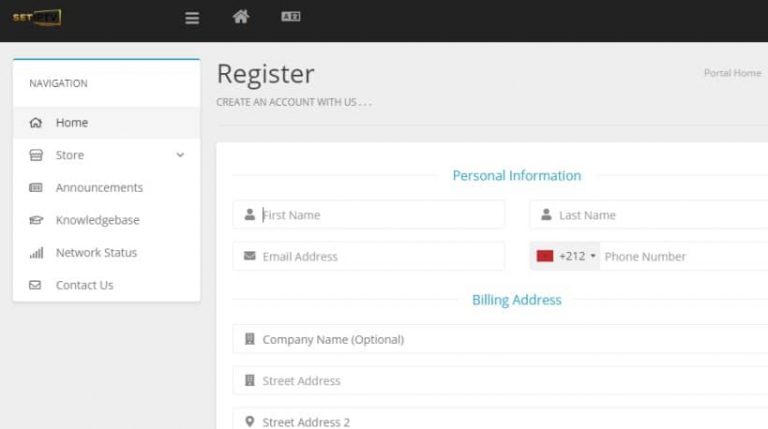Open the +212 country code dropdown
The image size is (768, 429).
[x=566, y=256]
